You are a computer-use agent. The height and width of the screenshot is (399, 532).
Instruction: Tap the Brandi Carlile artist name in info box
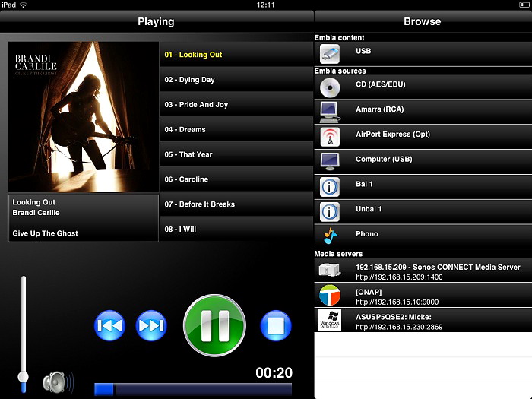click(x=36, y=212)
